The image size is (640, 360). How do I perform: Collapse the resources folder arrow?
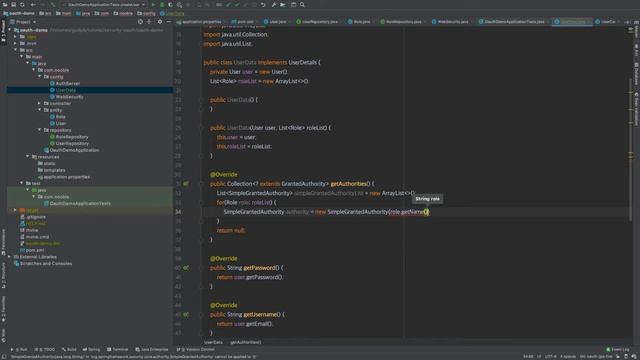(x=28, y=156)
